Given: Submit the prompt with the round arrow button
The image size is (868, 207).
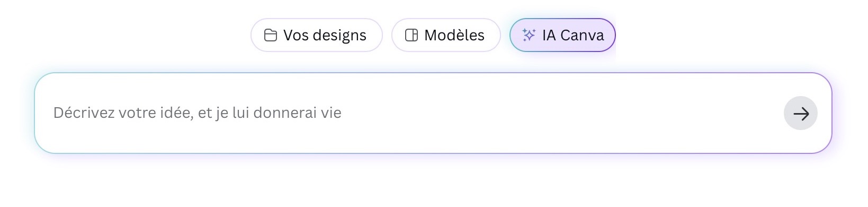Looking at the screenshot, I should (801, 113).
